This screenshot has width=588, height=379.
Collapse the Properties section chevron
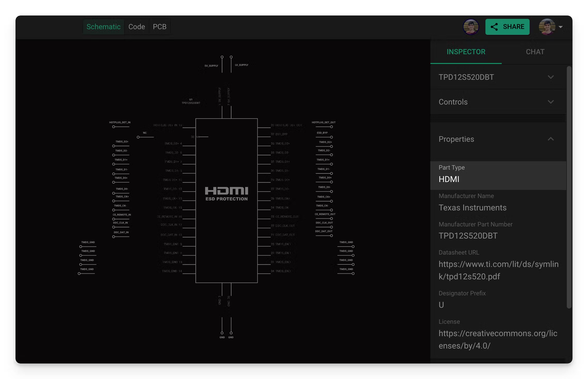click(x=551, y=139)
